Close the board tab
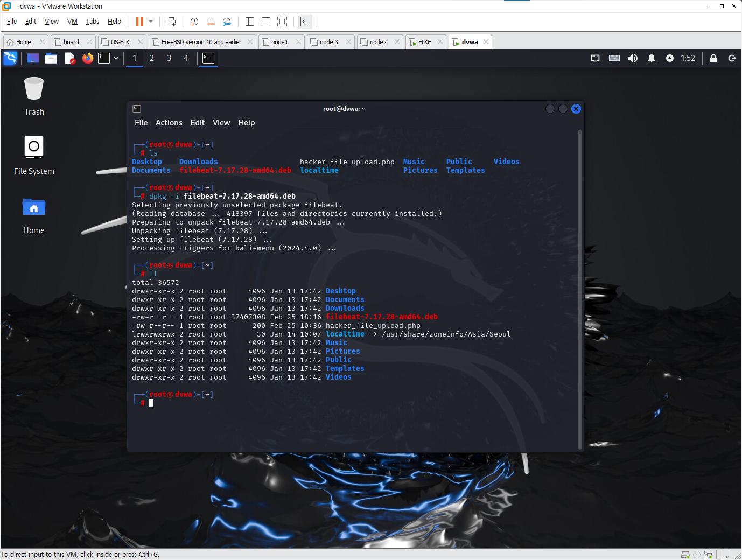This screenshot has height=560, width=742. [x=89, y=42]
